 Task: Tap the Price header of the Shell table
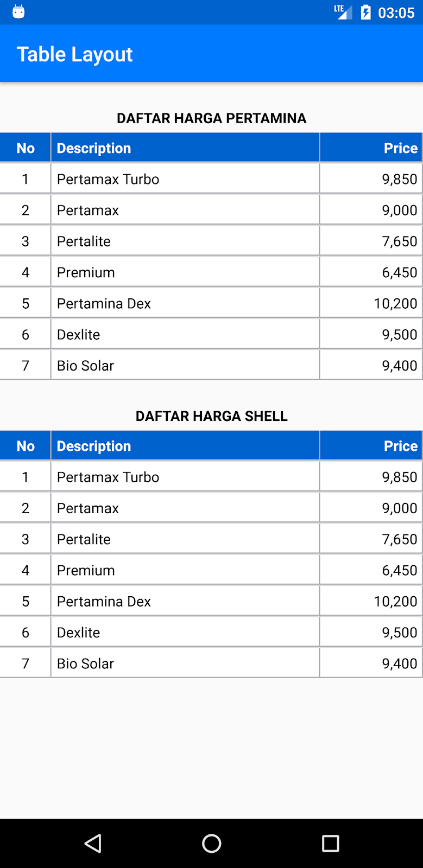click(400, 445)
